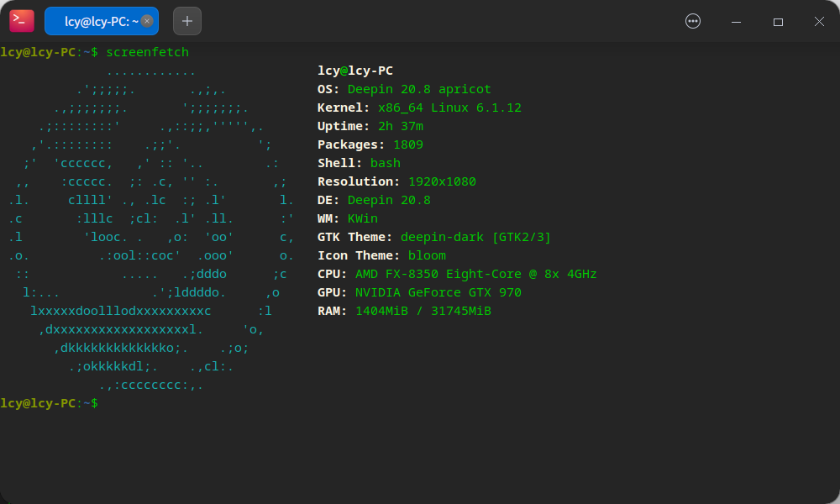Close the lcy@lcy-PC tab
840x504 pixels.
[147, 21]
